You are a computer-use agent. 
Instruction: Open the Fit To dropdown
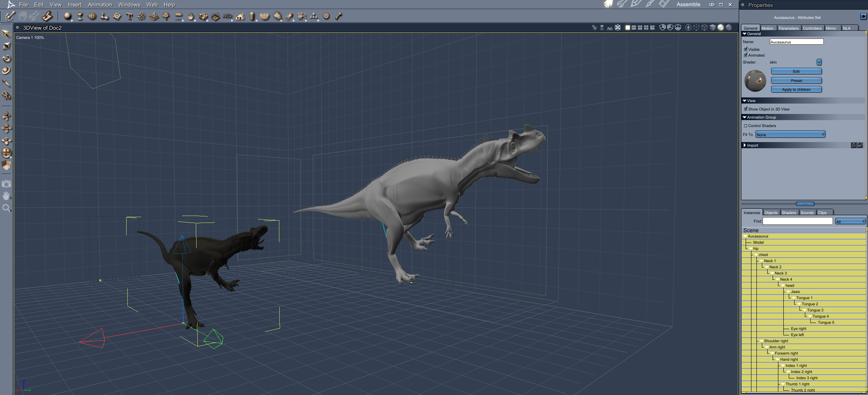click(x=790, y=134)
